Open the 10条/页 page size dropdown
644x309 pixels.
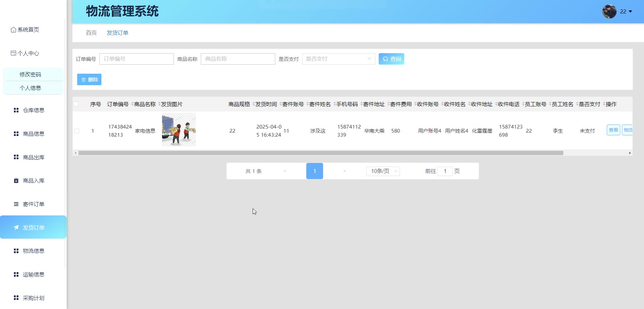[x=383, y=171]
